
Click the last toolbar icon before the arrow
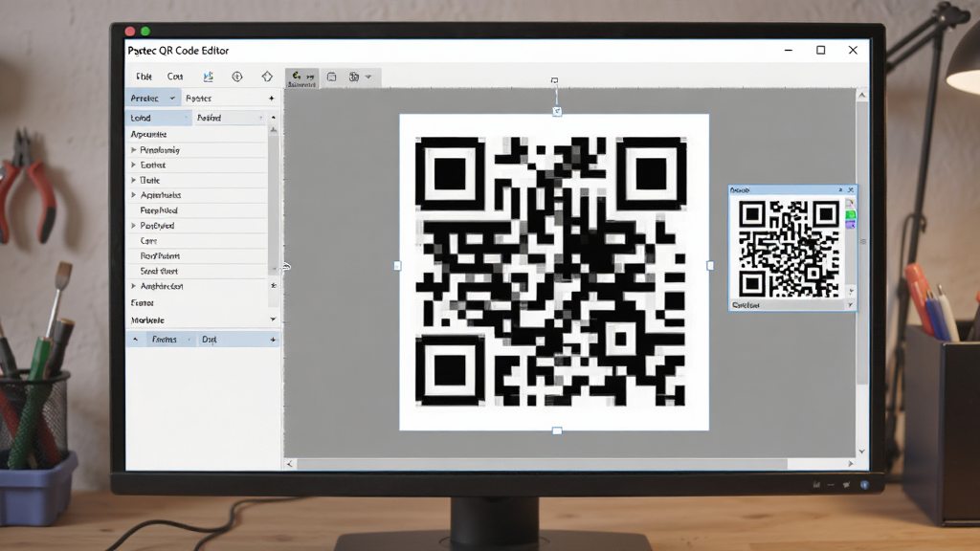pos(354,77)
